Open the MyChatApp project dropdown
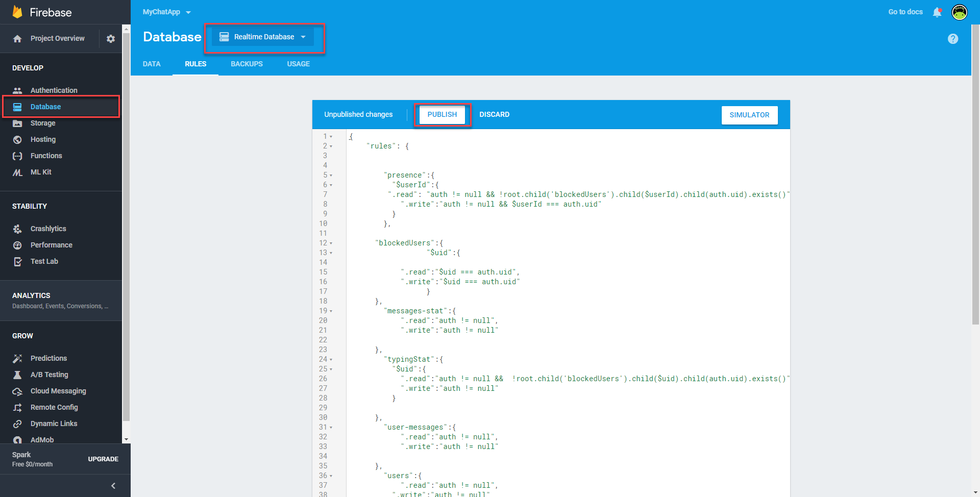The width and height of the screenshot is (980, 497). 166,12
